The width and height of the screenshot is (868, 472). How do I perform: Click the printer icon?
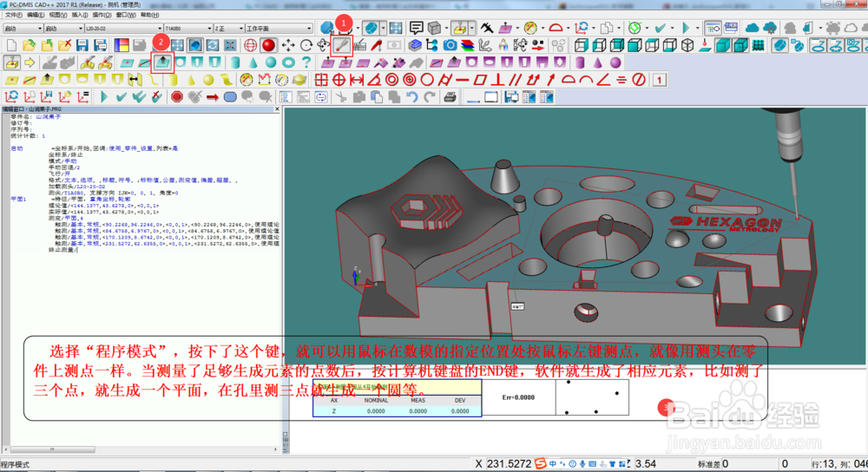[450, 97]
